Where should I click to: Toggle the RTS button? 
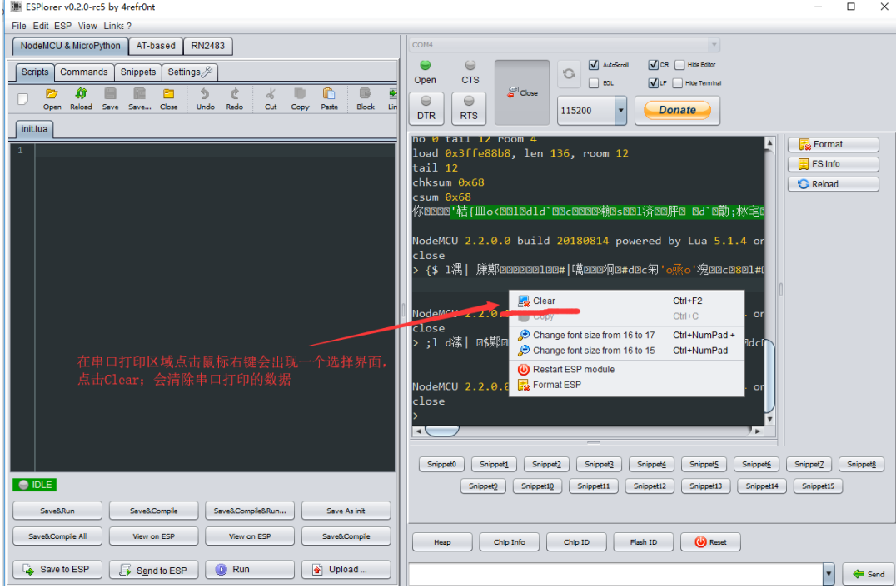pyautogui.click(x=469, y=108)
